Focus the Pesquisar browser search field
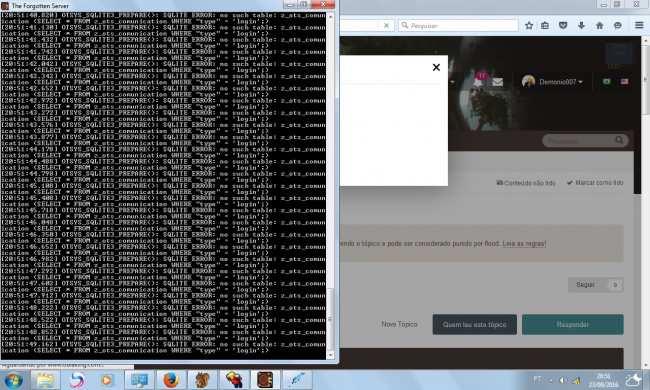Image resolution: width=650 pixels, height=390 pixels. pos(458,25)
